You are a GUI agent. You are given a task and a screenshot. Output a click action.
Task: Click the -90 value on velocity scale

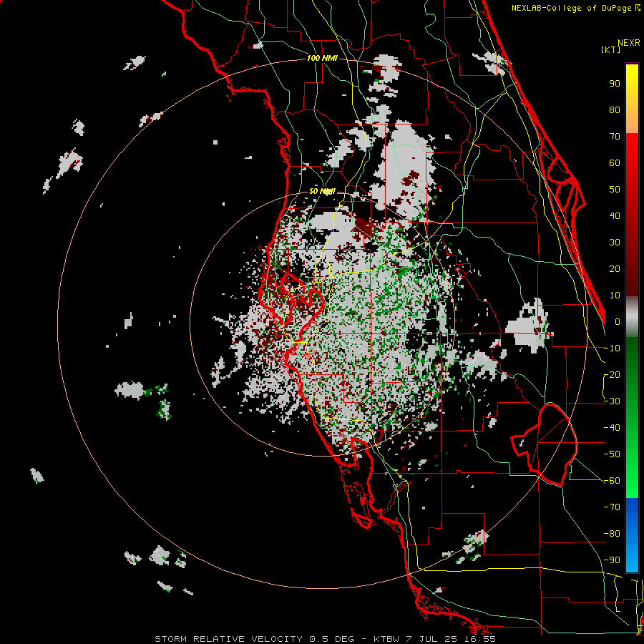pos(612,560)
